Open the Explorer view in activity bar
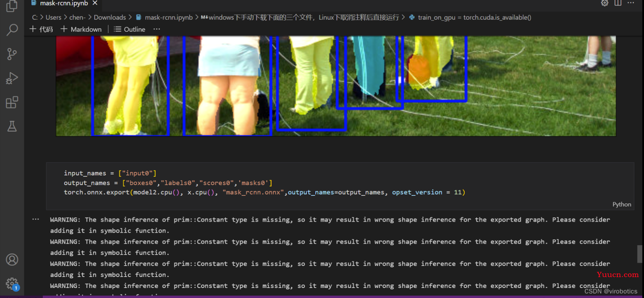The width and height of the screenshot is (644, 298). (12, 6)
